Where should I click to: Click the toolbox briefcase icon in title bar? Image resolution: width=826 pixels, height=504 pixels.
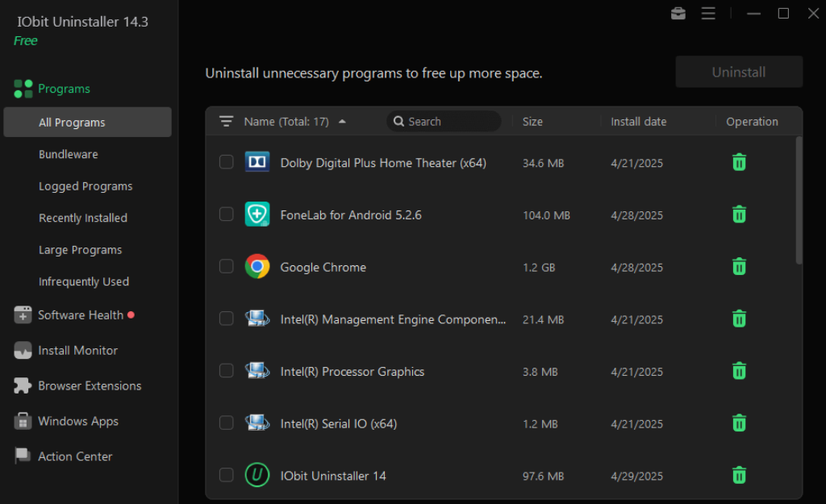678,13
